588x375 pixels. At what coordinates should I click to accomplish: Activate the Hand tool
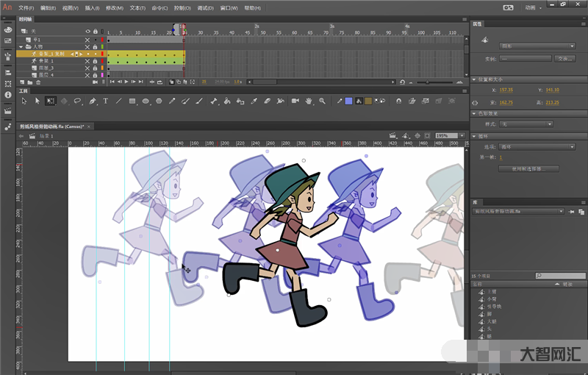(x=309, y=101)
